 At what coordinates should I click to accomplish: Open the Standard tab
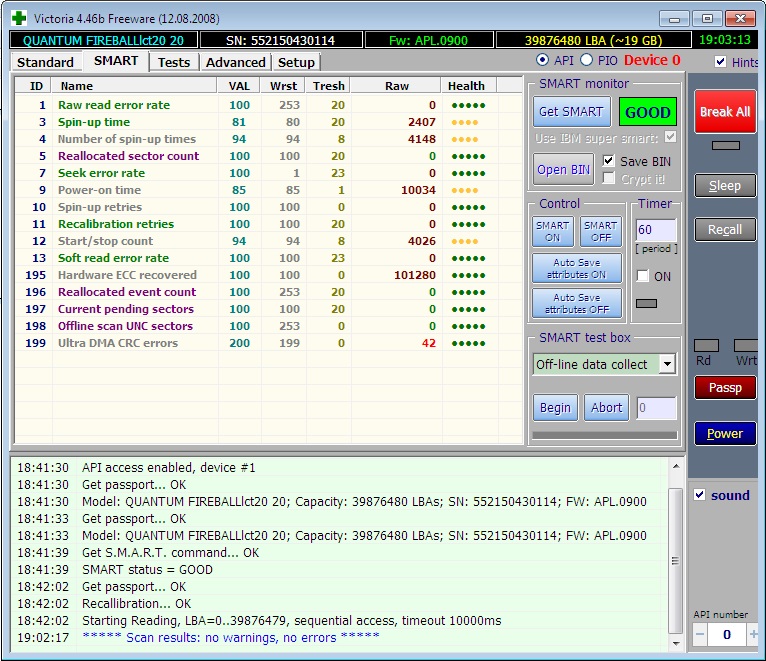[x=45, y=63]
